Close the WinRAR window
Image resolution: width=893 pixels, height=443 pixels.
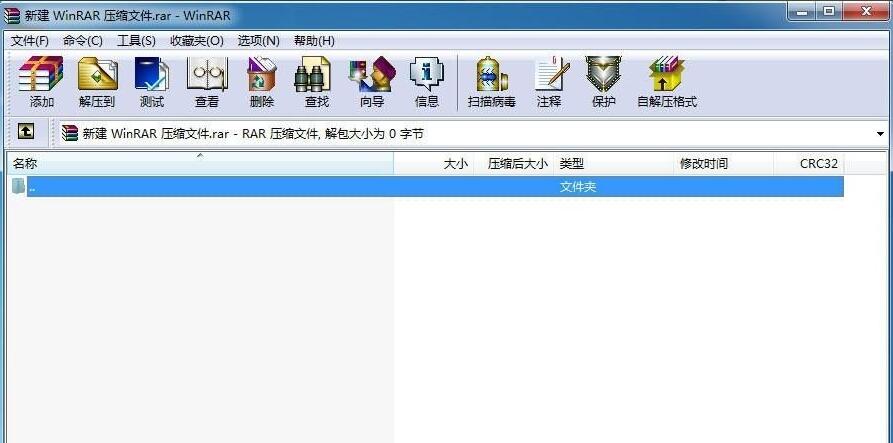(x=866, y=11)
